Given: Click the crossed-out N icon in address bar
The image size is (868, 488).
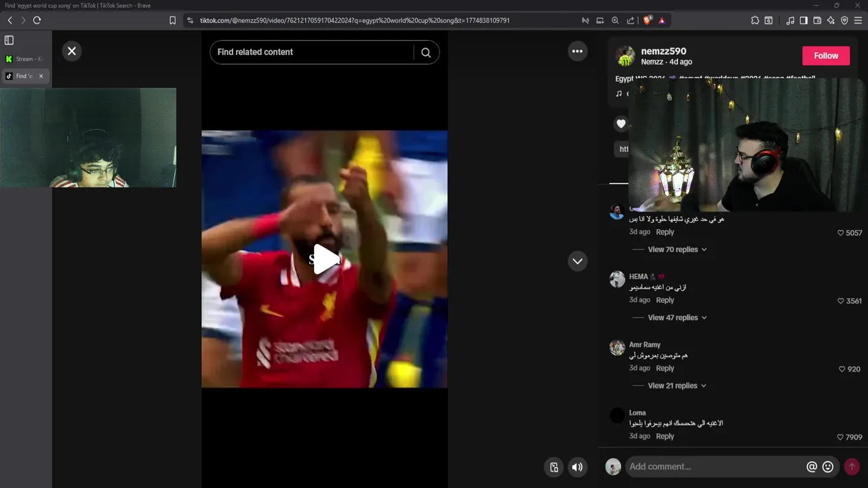Looking at the screenshot, I should [x=585, y=20].
